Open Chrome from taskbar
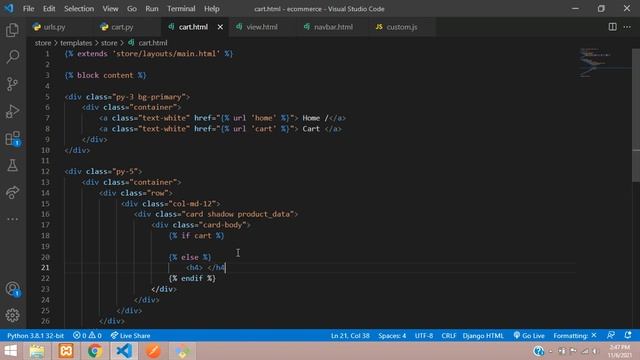Image resolution: width=640 pixels, height=360 pixels. pos(95,351)
